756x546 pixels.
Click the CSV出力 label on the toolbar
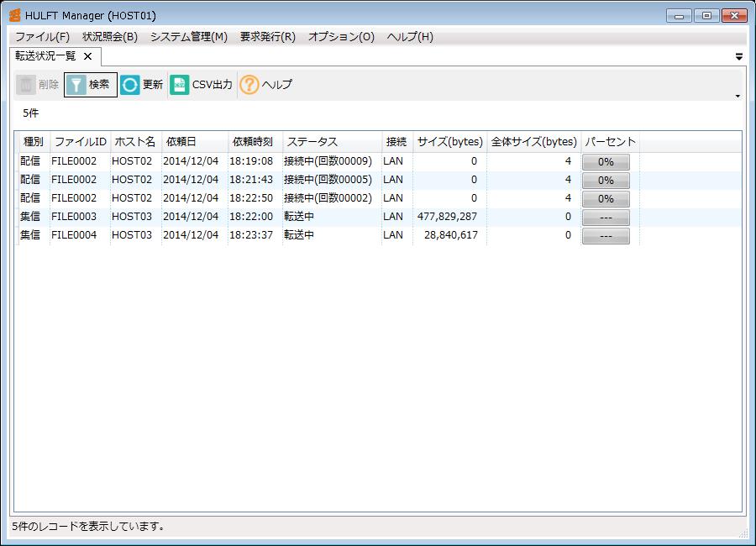click(x=213, y=85)
